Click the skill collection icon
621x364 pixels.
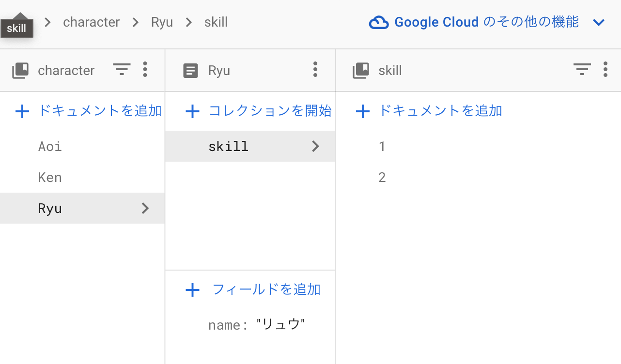tap(360, 70)
